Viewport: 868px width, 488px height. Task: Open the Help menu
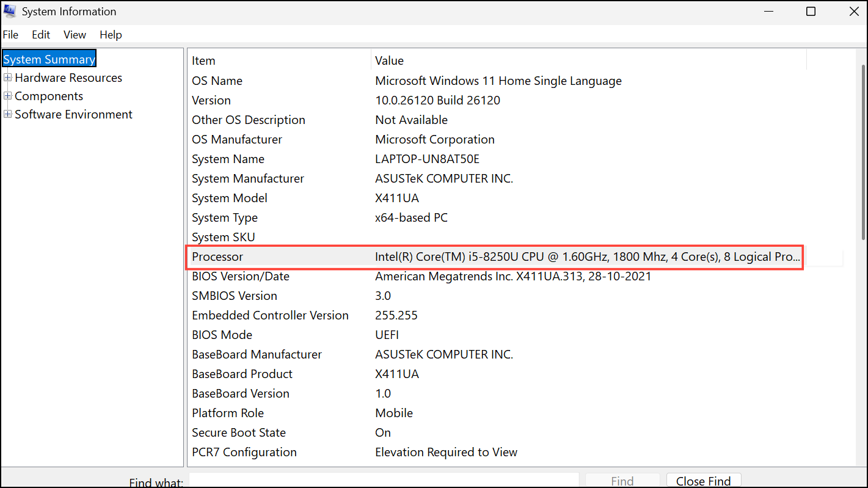[111, 35]
